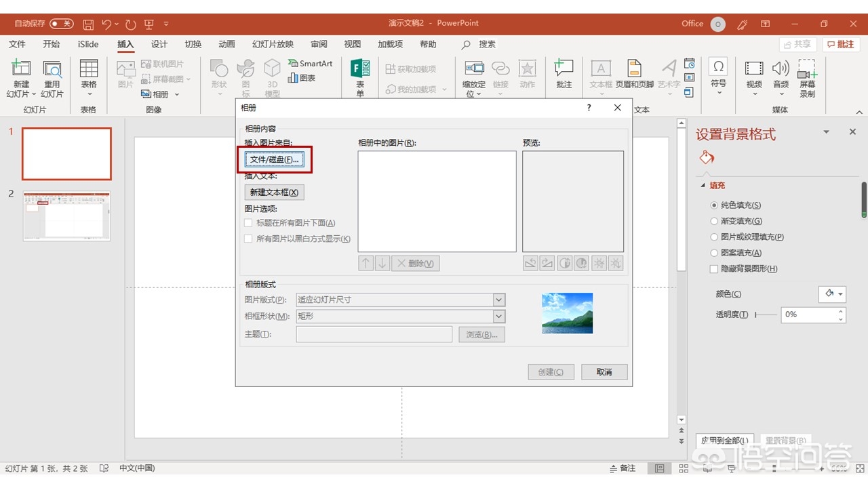The image size is (868, 488).
Task: Switch to the Design (设计) tab
Action: point(159,44)
